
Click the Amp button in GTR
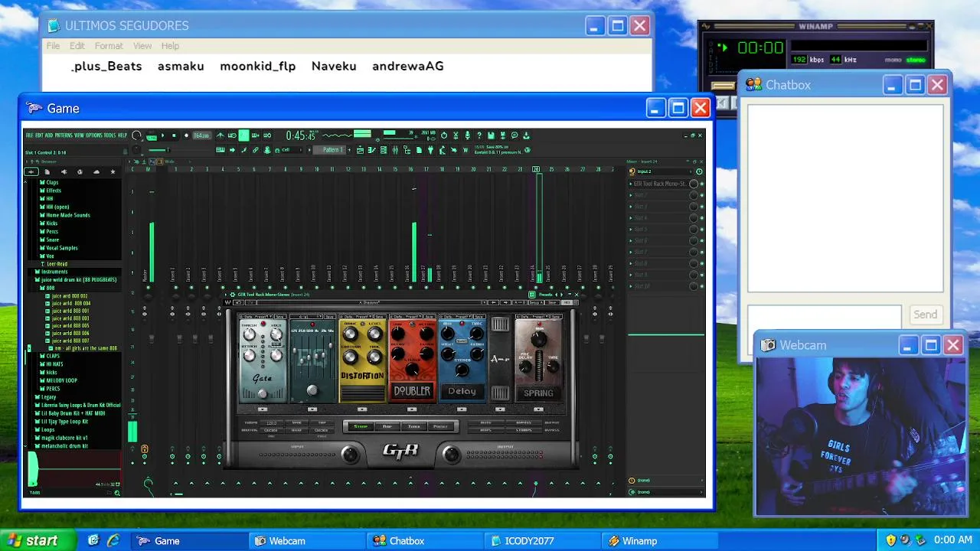[x=387, y=426]
